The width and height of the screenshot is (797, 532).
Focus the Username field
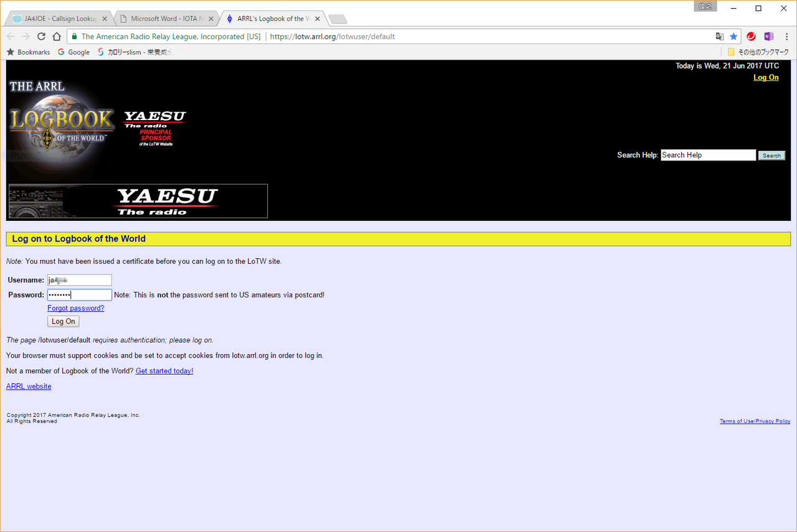pos(80,280)
